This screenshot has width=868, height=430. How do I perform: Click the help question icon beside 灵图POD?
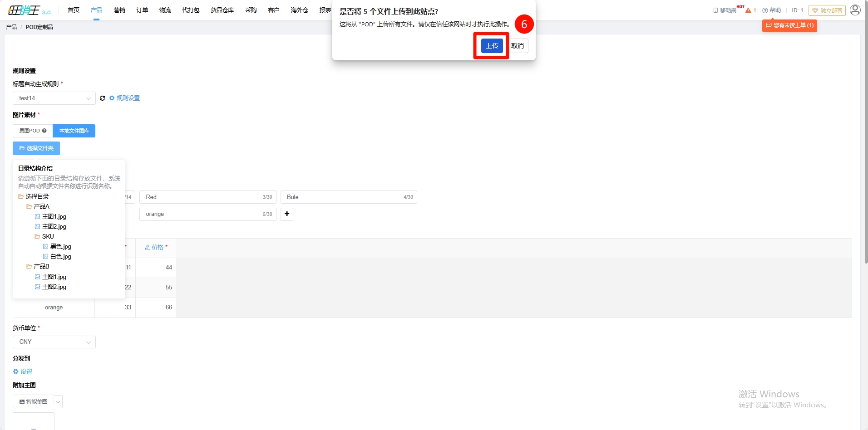[x=44, y=131]
